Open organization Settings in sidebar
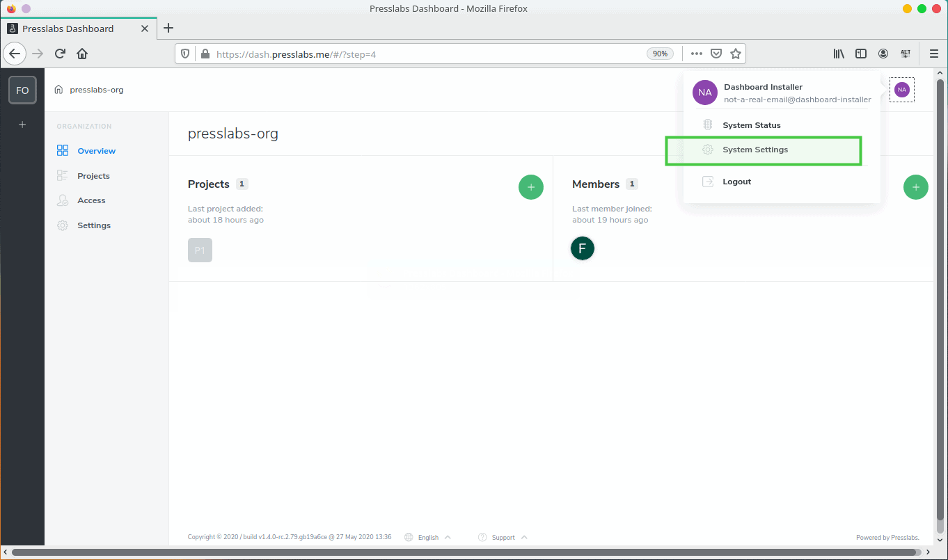Viewport: 948px width, 560px height. pyautogui.click(x=94, y=225)
